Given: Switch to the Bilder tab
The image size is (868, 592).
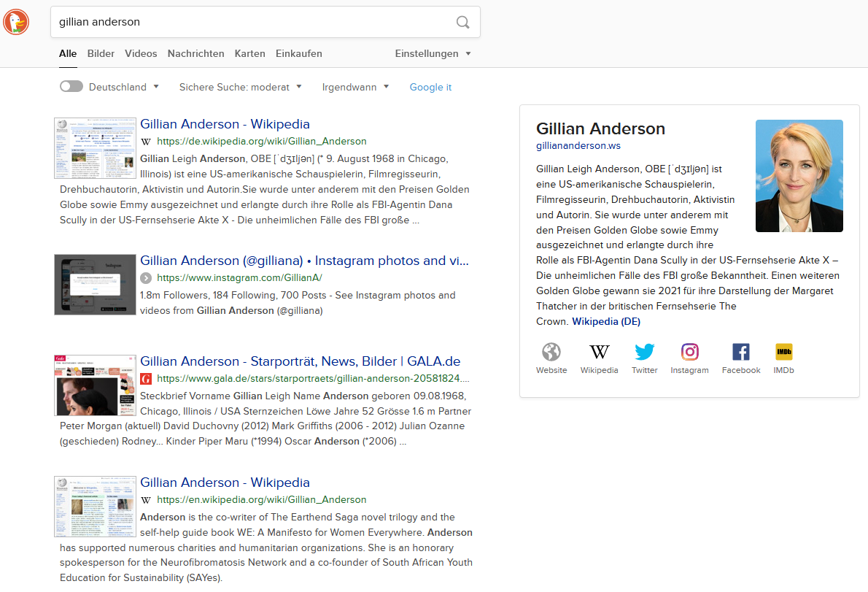Looking at the screenshot, I should coord(101,54).
